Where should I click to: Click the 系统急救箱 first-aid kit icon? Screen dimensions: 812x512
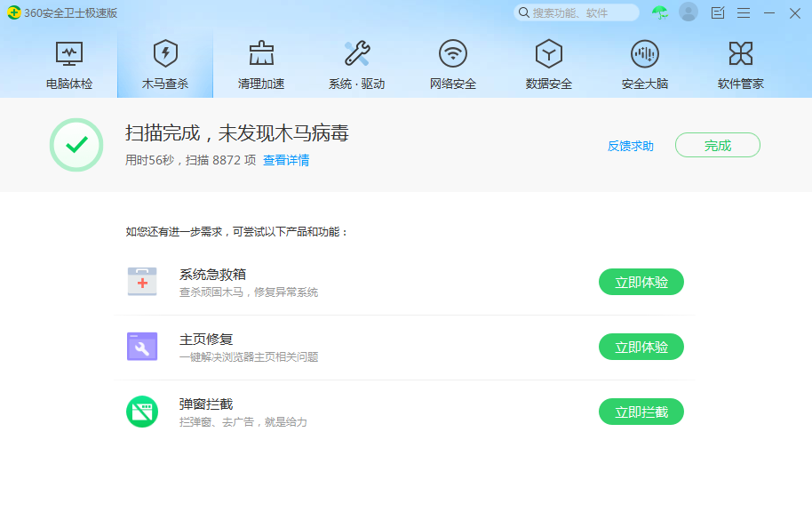(142, 282)
